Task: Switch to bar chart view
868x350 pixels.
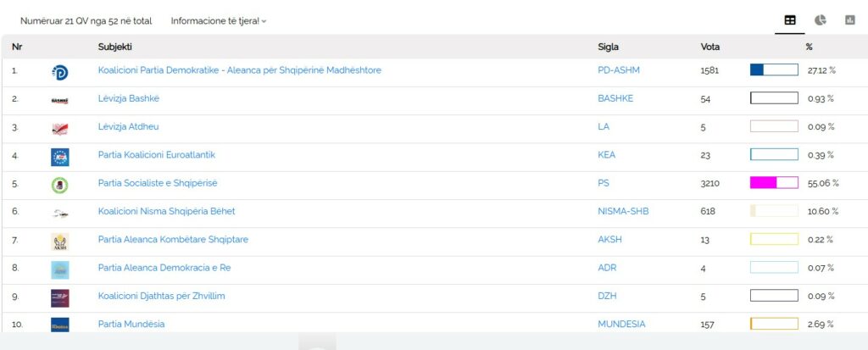Action: [x=849, y=20]
